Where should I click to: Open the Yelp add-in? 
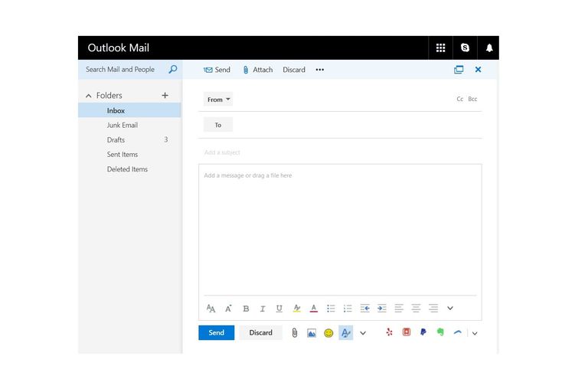point(389,332)
